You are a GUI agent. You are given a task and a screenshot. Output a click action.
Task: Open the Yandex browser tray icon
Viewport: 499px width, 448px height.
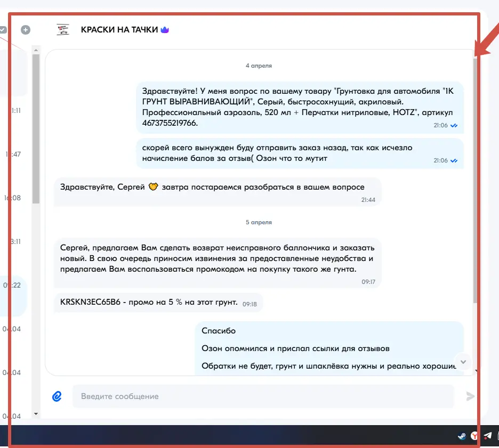[474, 436]
